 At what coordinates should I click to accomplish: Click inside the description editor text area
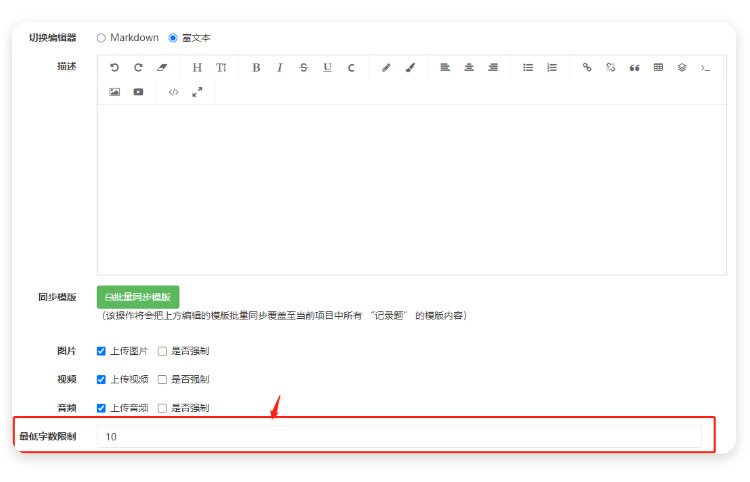click(412, 189)
